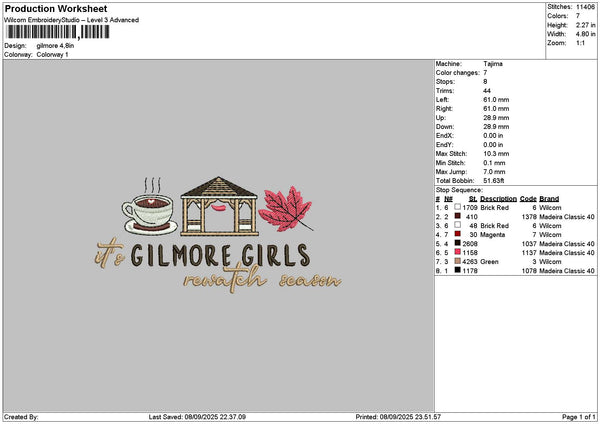
Task: Click the 'rewatch season' script lettering
Action: 262,279
